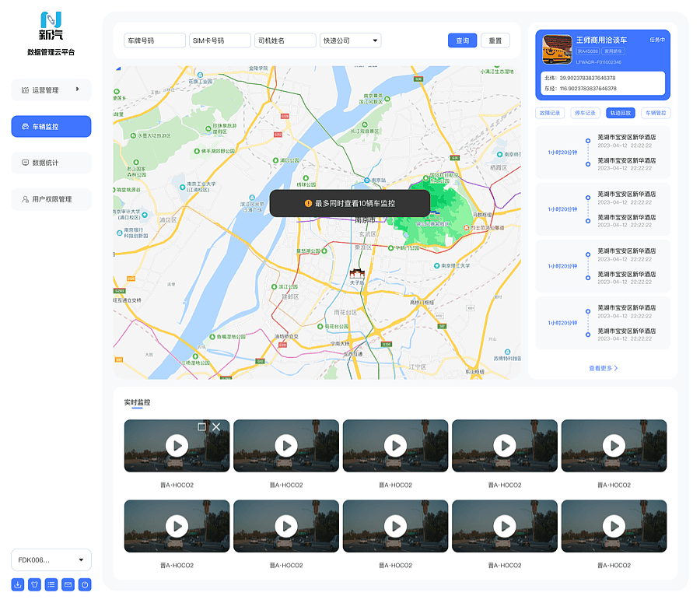
Task: Open the 快递公司 dropdown
Action: click(x=350, y=40)
